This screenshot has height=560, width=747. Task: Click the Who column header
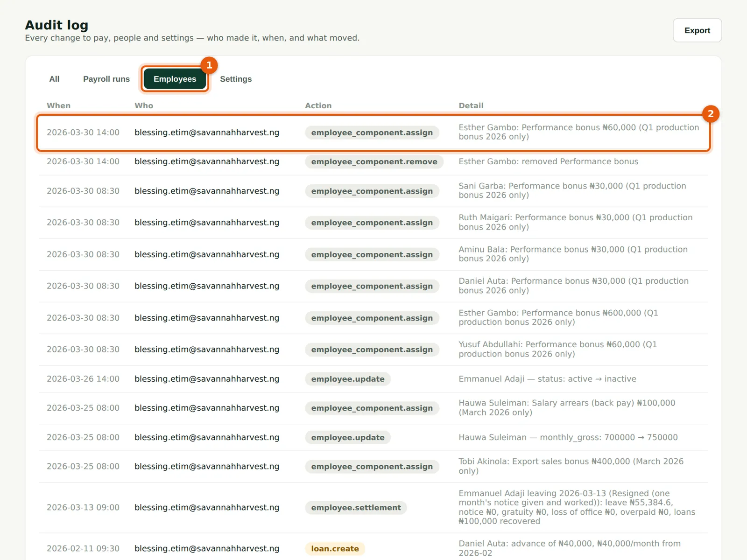(144, 105)
